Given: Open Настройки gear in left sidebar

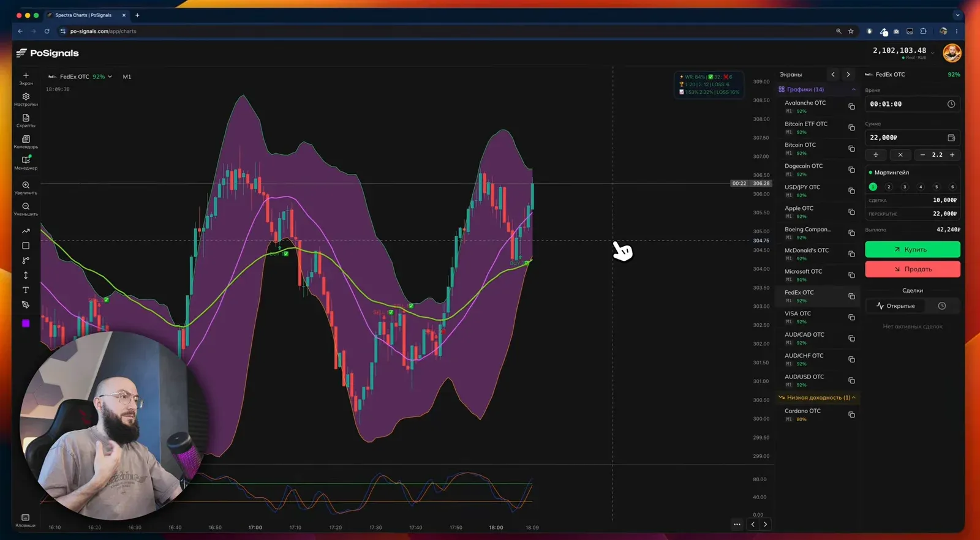Looking at the screenshot, I should (26, 97).
